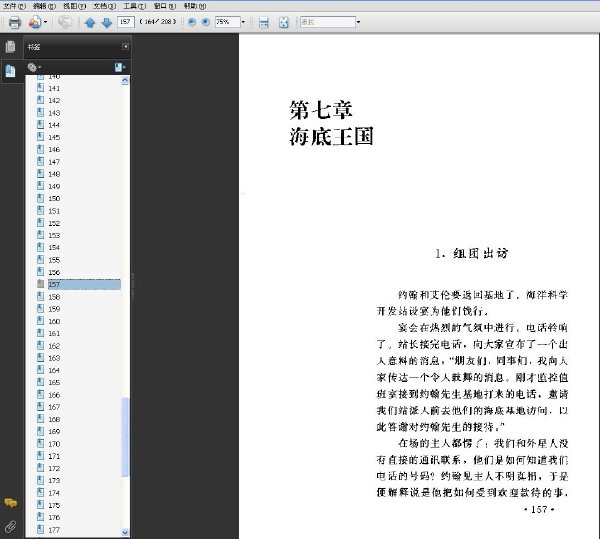Click the page number input field
600x539 pixels.
coord(126,22)
